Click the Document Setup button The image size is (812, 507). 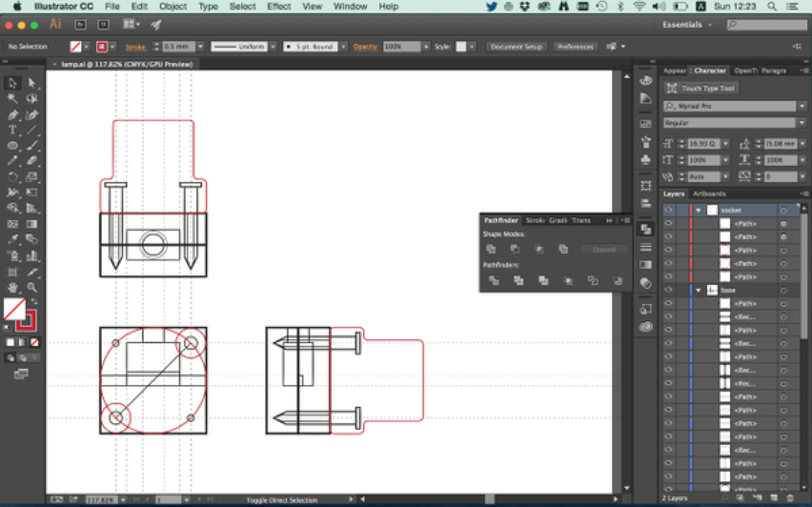coord(517,47)
